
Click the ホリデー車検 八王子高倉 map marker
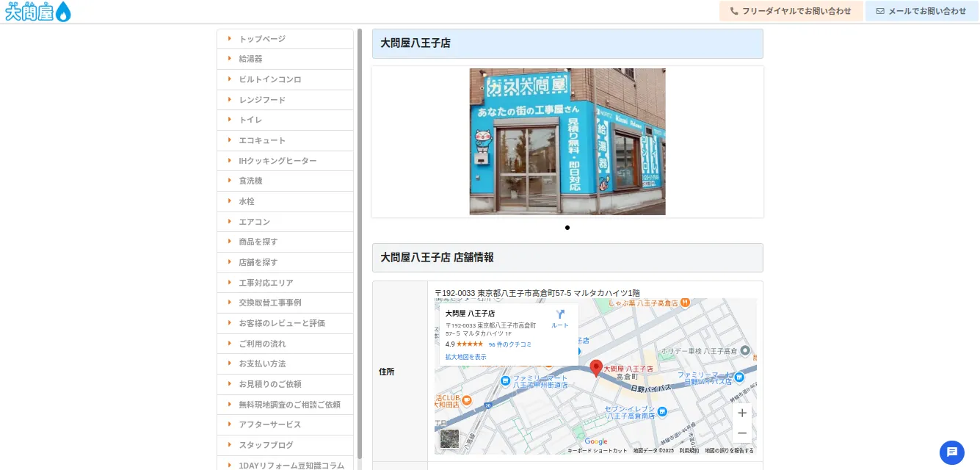pos(745,351)
